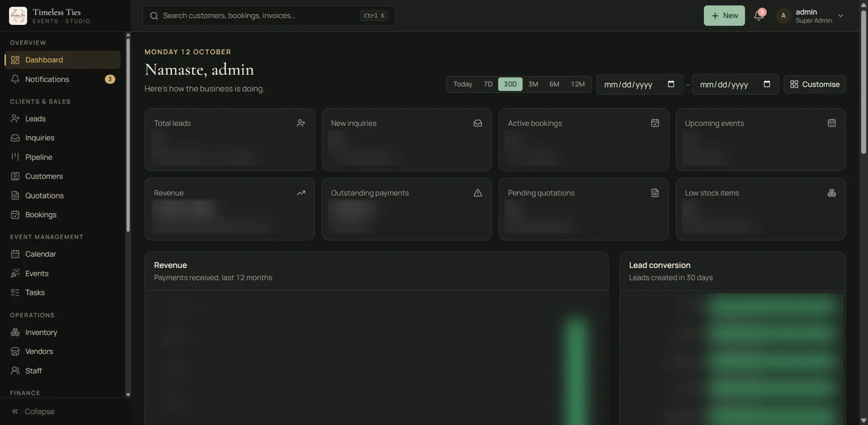
Task: Select the 30D time range option
Action: tap(510, 84)
